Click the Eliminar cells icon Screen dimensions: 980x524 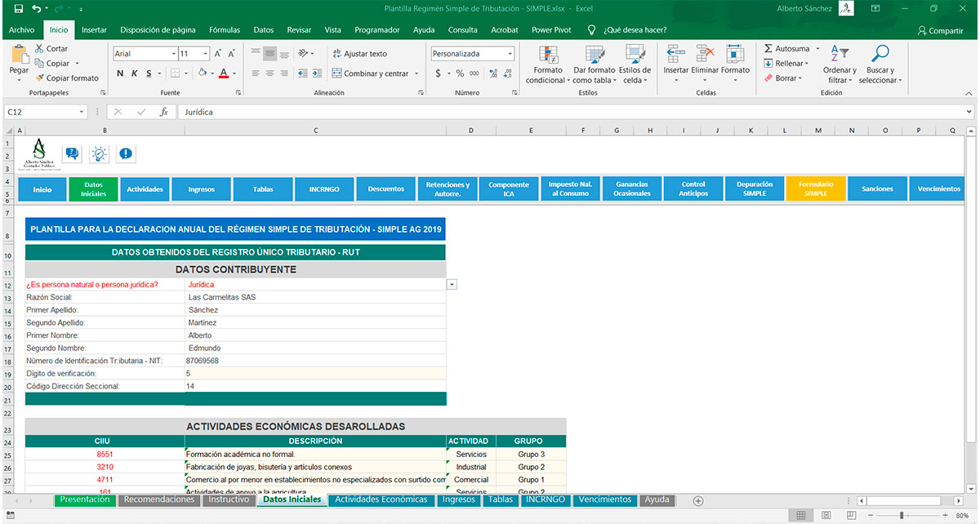tap(705, 54)
